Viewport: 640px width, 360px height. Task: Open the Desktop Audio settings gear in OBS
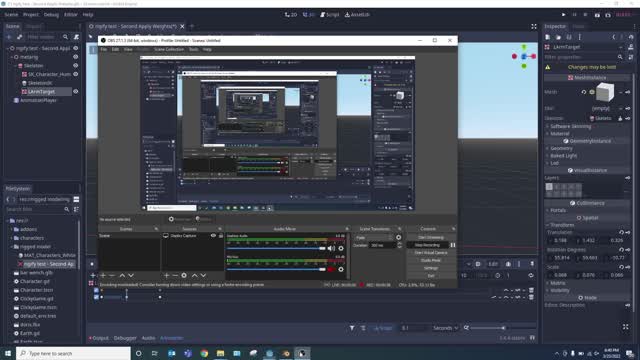(x=341, y=248)
